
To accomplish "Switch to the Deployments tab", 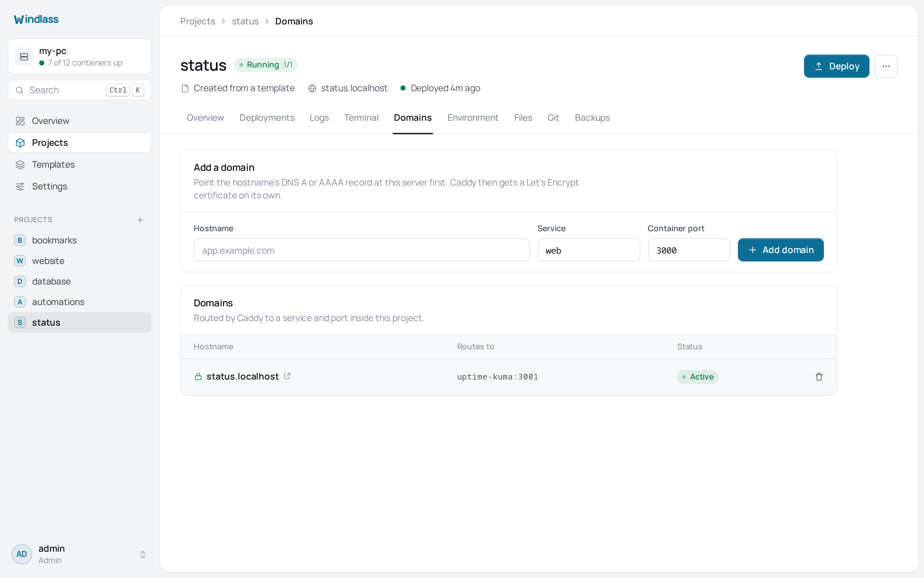I will (x=267, y=118).
